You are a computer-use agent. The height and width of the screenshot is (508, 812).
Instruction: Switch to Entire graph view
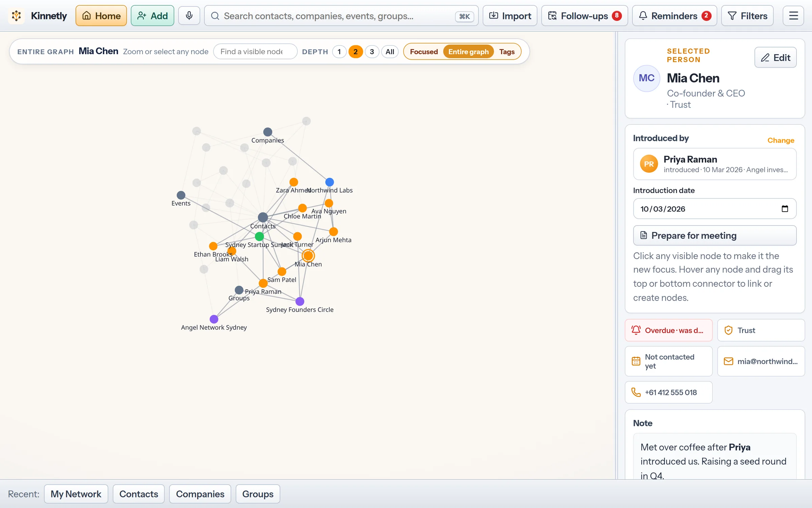[x=468, y=51]
